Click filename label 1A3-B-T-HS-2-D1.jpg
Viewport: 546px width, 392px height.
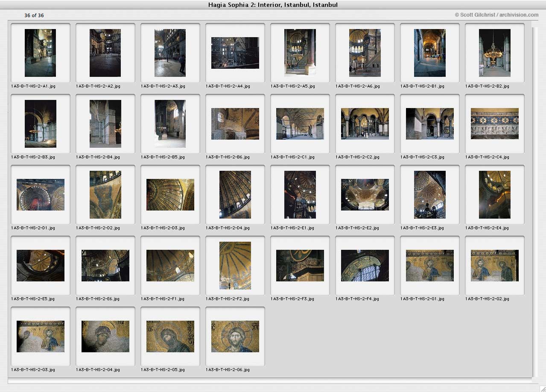(33, 228)
